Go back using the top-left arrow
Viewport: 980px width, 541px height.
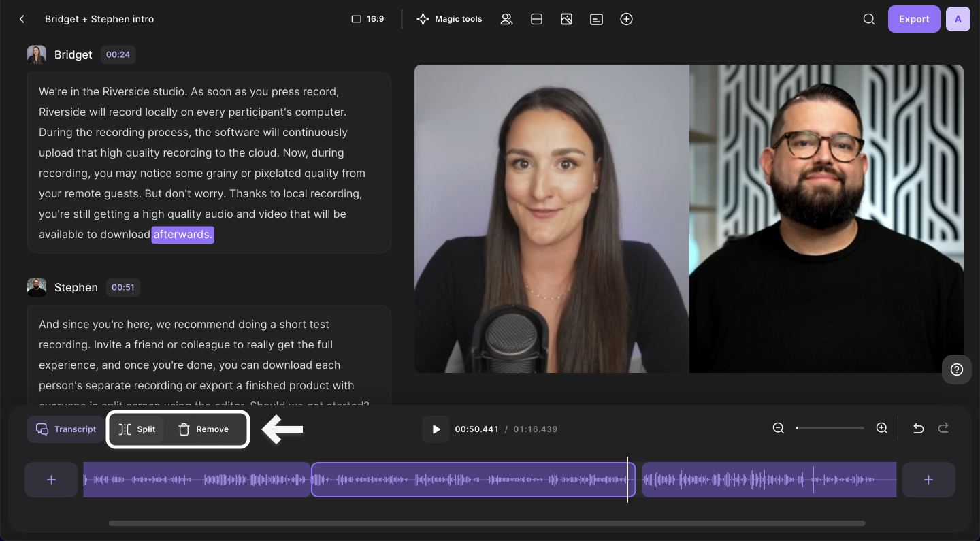click(22, 19)
